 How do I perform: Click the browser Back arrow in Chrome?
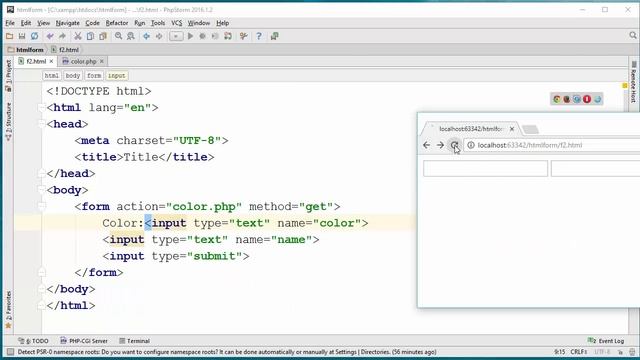pyautogui.click(x=427, y=145)
